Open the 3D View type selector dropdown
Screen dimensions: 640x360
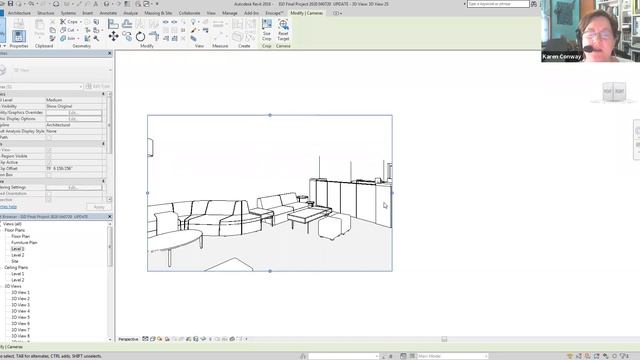click(109, 70)
